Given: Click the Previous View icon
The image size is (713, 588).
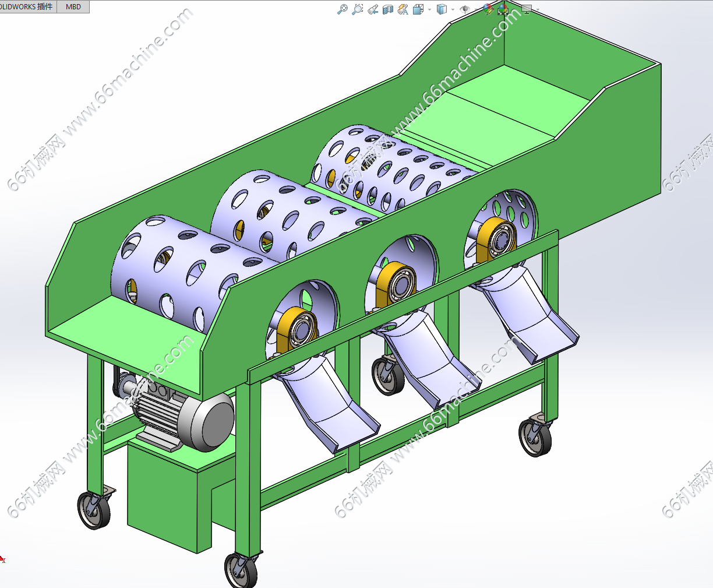Looking at the screenshot, I should click(x=373, y=9).
